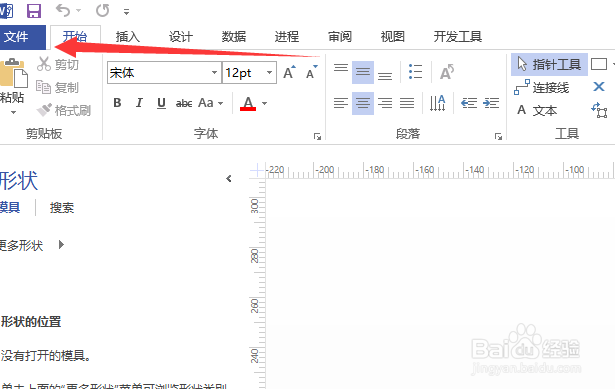This screenshot has height=389, width=615.
Task: Click the text block rotate tool icon
Action: pyautogui.click(x=599, y=110)
